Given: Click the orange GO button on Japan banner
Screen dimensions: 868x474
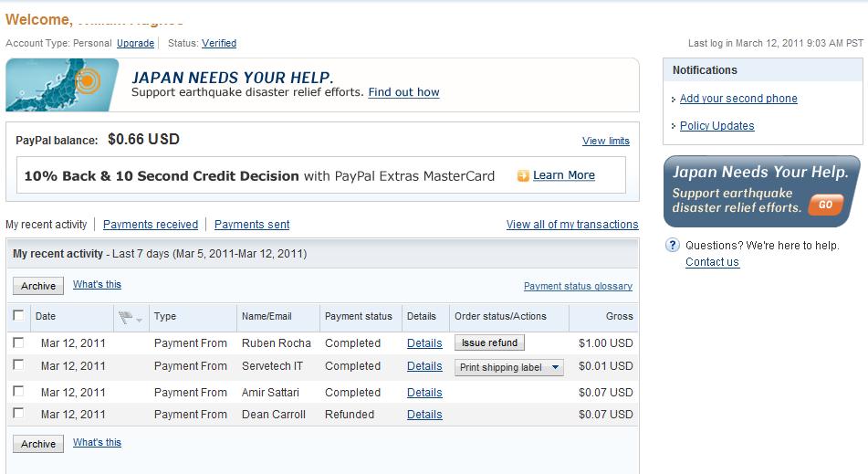Looking at the screenshot, I should click(x=825, y=205).
